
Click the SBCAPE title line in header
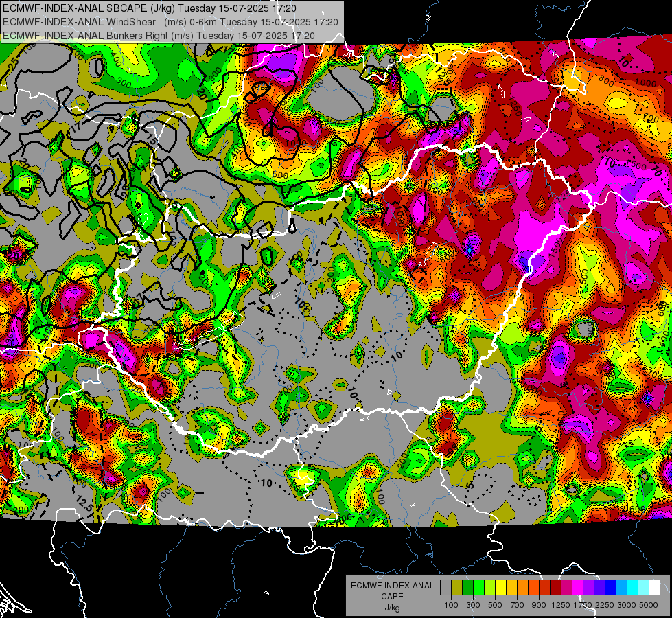click(x=149, y=8)
